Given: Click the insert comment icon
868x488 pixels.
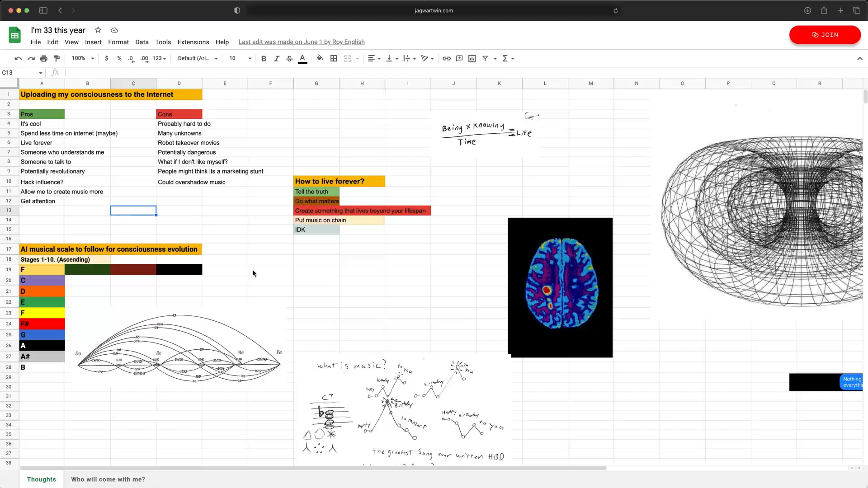Looking at the screenshot, I should pos(459,58).
